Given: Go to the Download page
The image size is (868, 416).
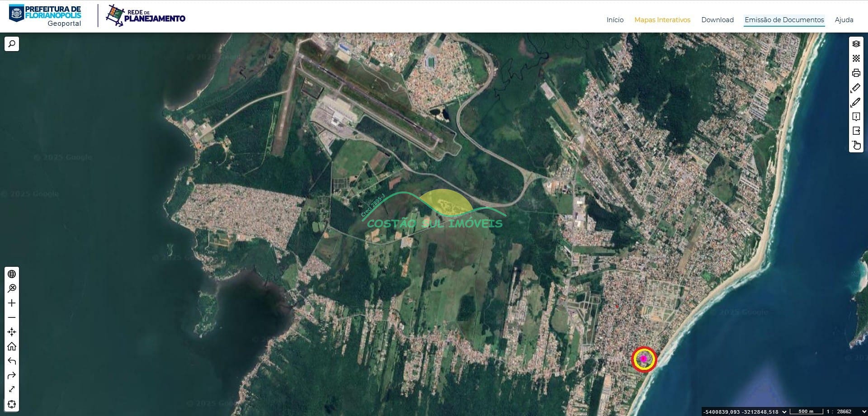Looking at the screenshot, I should [x=717, y=20].
